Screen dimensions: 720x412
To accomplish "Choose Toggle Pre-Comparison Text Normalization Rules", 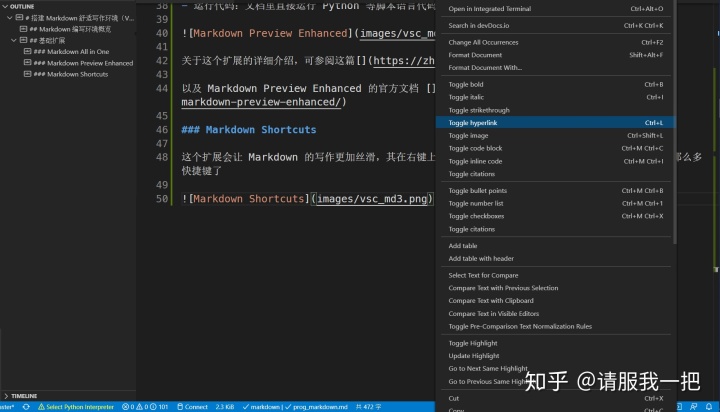I will 556,327.
